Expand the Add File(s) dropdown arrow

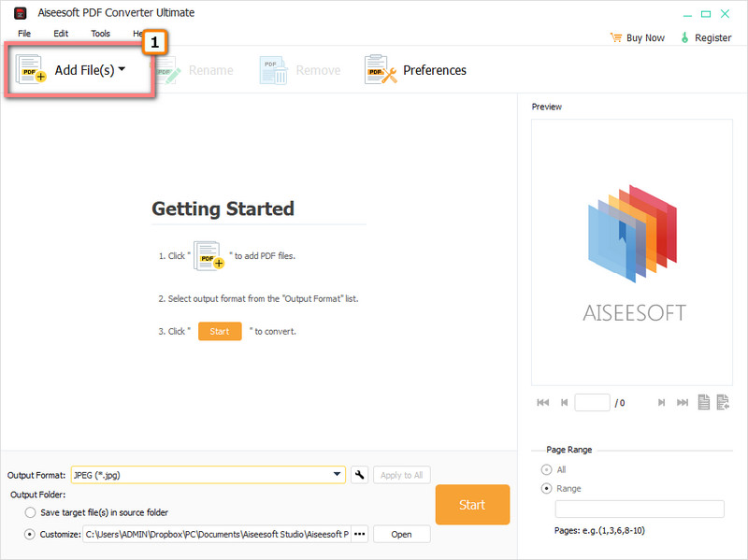click(122, 69)
